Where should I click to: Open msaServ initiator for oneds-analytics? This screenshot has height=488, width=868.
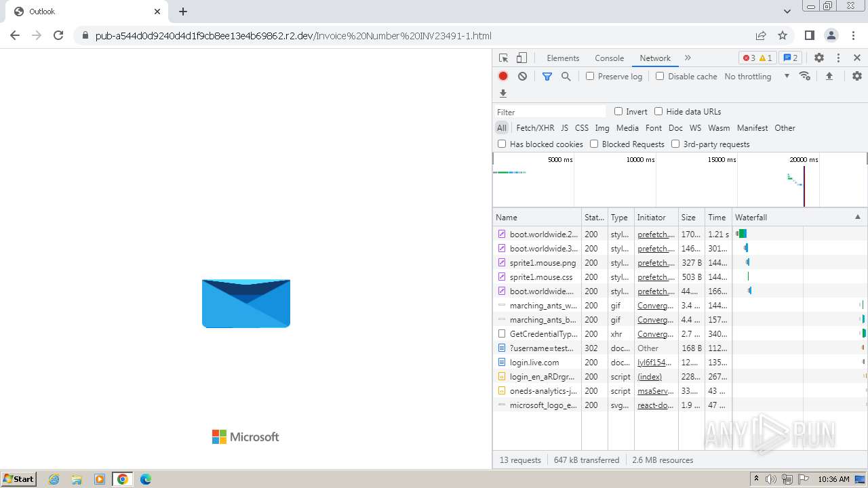point(656,391)
